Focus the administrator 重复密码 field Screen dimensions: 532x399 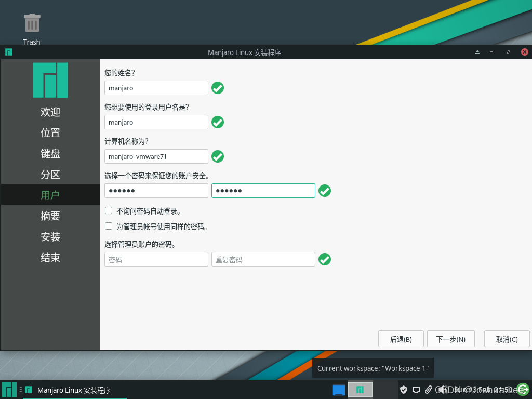pyautogui.click(x=263, y=259)
